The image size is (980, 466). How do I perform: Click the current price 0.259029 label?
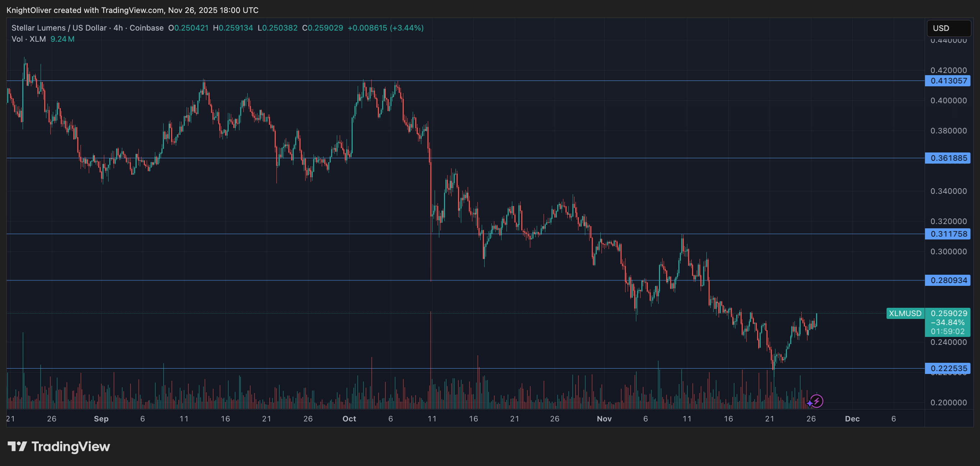pos(948,314)
